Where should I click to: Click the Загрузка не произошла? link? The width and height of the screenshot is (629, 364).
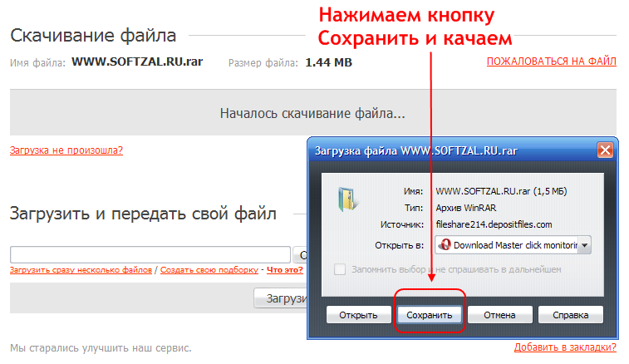[66, 150]
